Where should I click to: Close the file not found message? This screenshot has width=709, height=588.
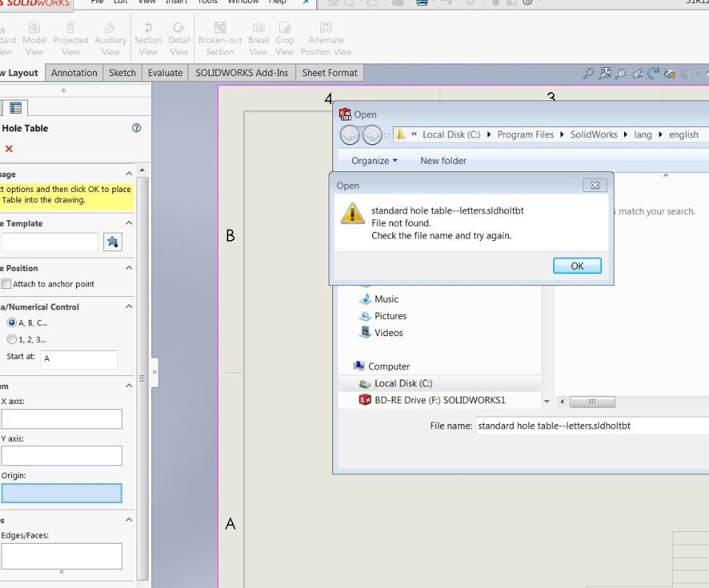[595, 185]
